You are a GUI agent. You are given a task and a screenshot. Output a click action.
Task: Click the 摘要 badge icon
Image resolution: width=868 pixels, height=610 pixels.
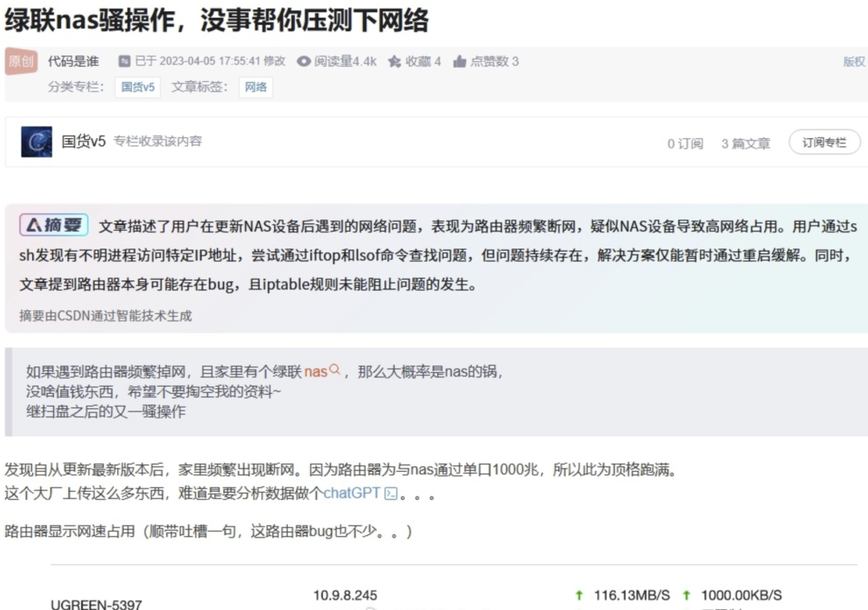(x=54, y=225)
